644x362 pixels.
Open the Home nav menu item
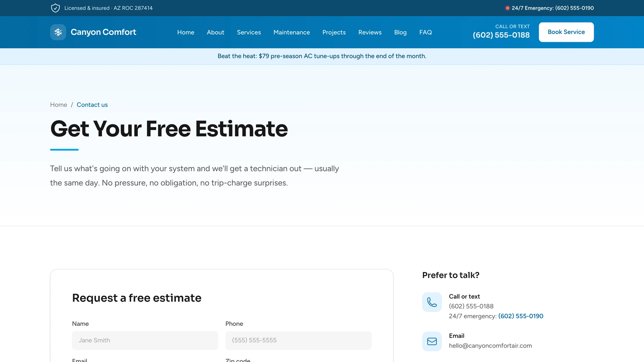(186, 32)
